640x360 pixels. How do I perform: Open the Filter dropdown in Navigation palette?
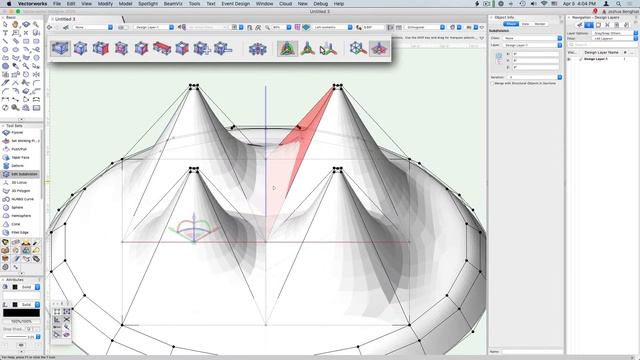click(614, 38)
